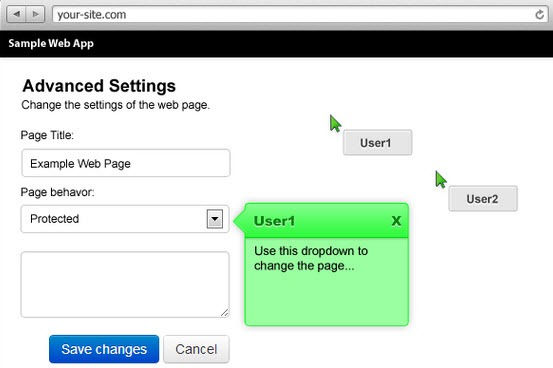Image resolution: width=553 pixels, height=368 pixels.
Task: Click the Save changes button
Action: pyautogui.click(x=104, y=349)
